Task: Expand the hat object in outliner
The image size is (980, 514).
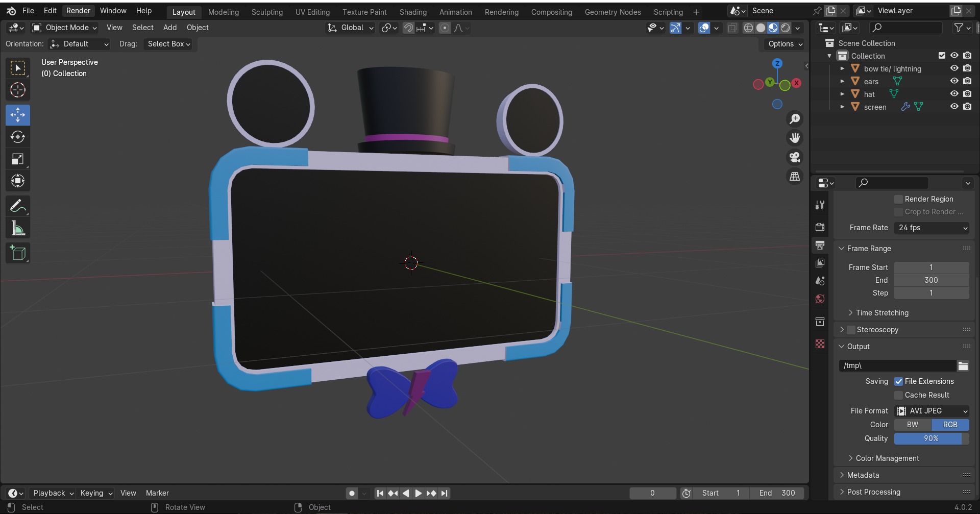Action: [842, 94]
